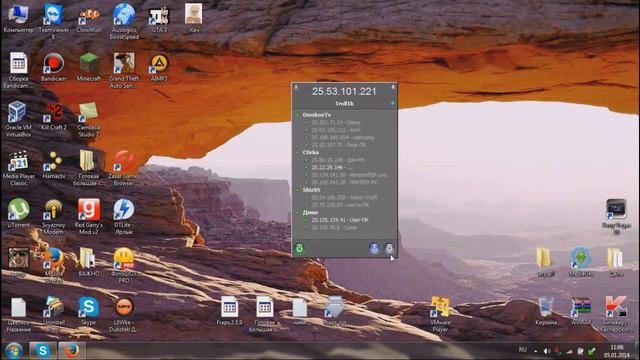
Task: Open the Fraps 3.5.9 file
Action: (x=229, y=311)
